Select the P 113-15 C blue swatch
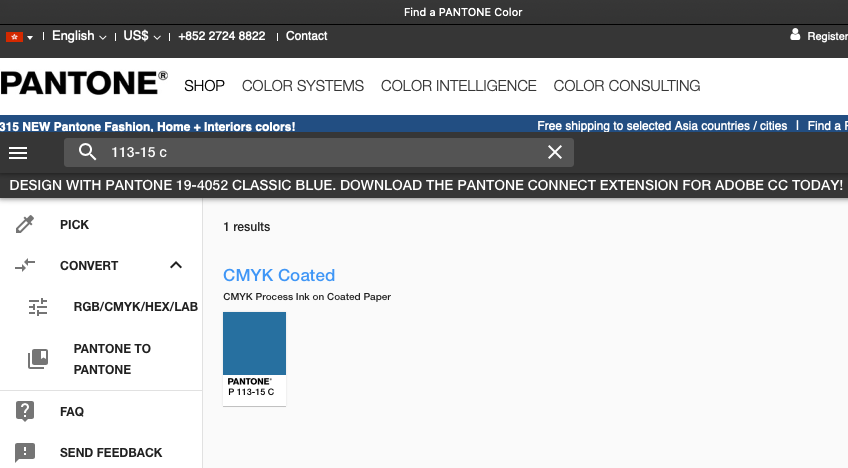This screenshot has height=468, width=848. coord(254,344)
